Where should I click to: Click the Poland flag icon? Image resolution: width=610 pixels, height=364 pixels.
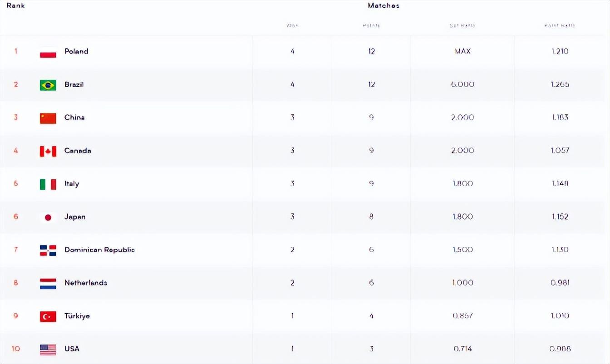point(48,52)
